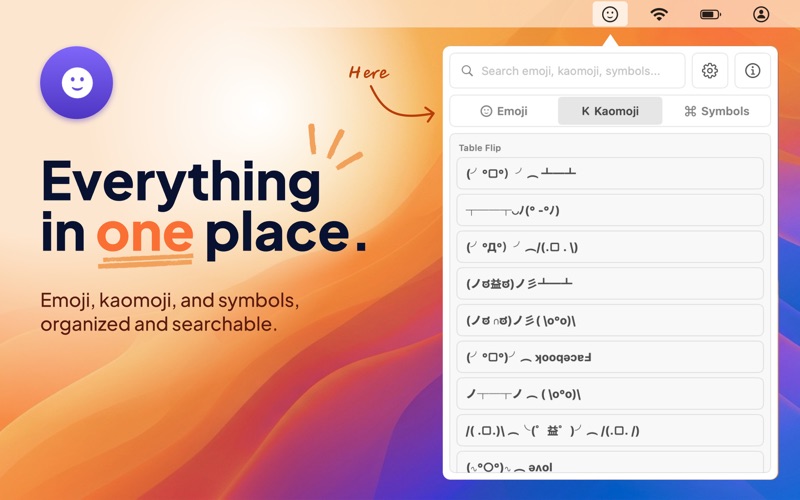
Task: Select the double-flip 益 kaomoji row
Action: coord(610,430)
